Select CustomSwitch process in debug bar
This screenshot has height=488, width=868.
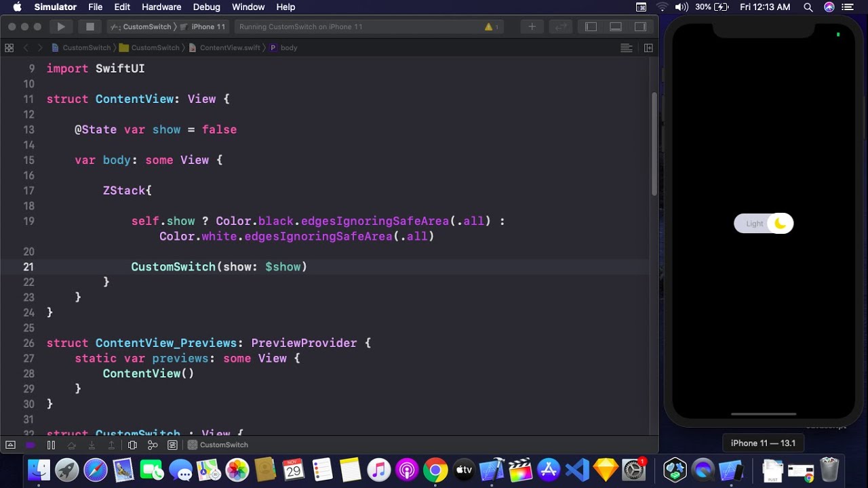(218, 445)
